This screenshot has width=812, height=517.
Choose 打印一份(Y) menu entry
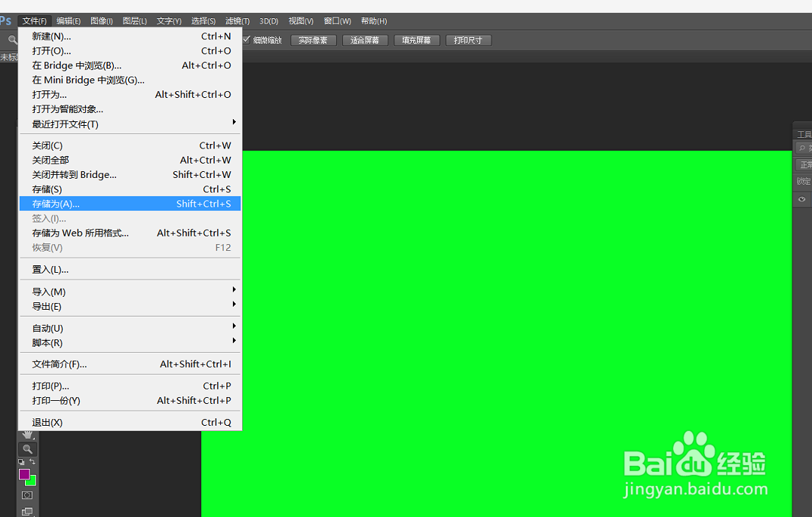130,400
